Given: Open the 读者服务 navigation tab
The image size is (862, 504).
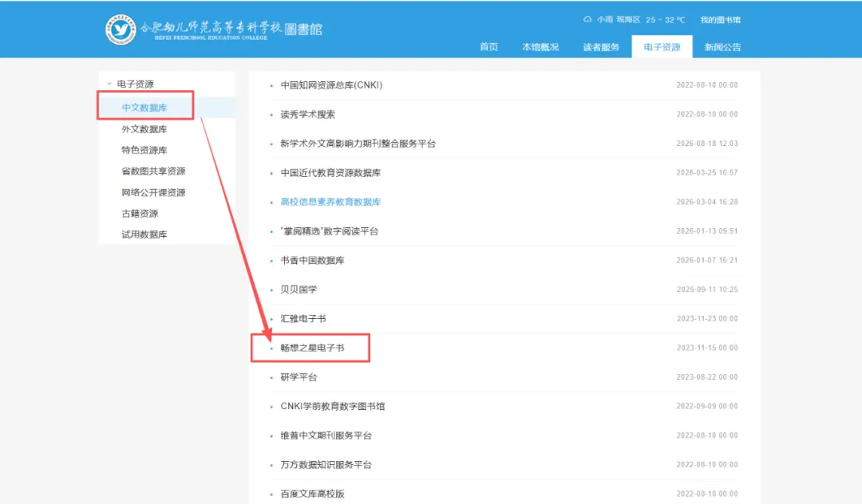Looking at the screenshot, I should pos(601,47).
